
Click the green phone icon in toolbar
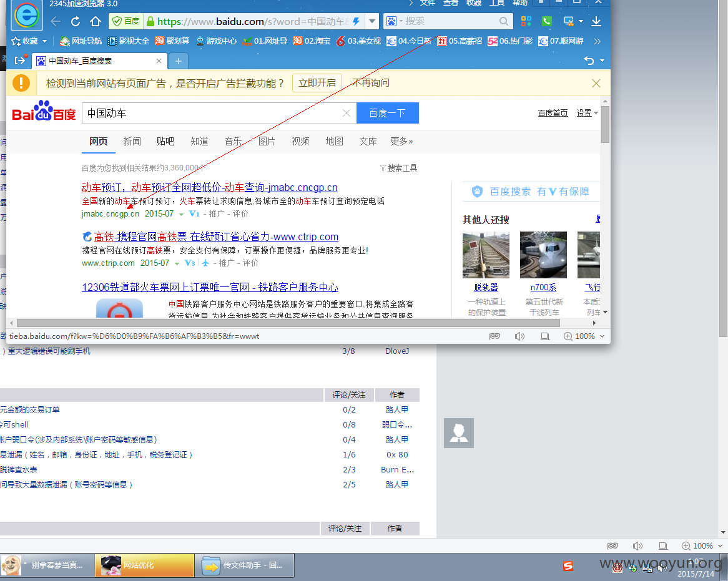[547, 21]
